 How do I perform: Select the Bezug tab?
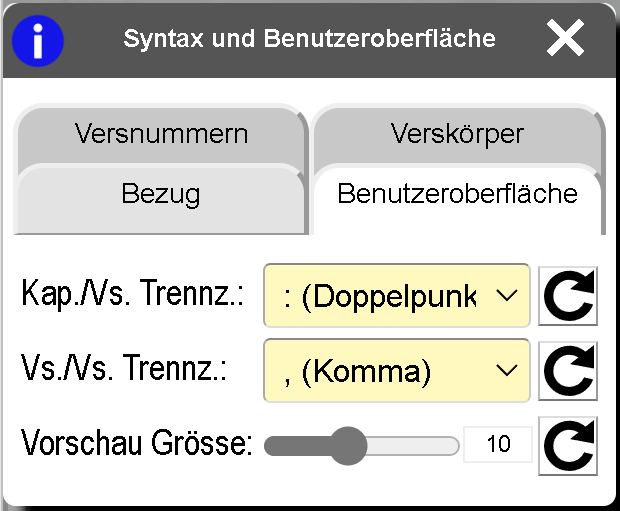click(x=161, y=193)
